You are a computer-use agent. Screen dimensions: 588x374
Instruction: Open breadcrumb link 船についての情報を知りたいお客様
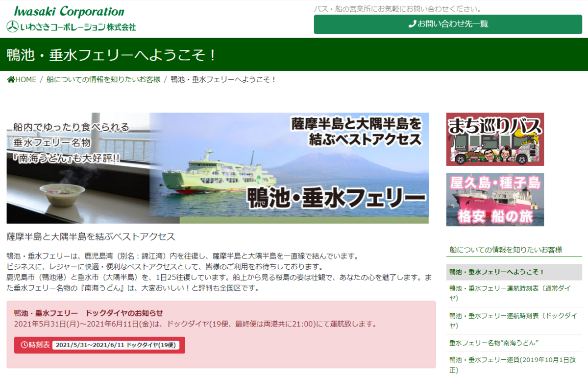pyautogui.click(x=103, y=79)
